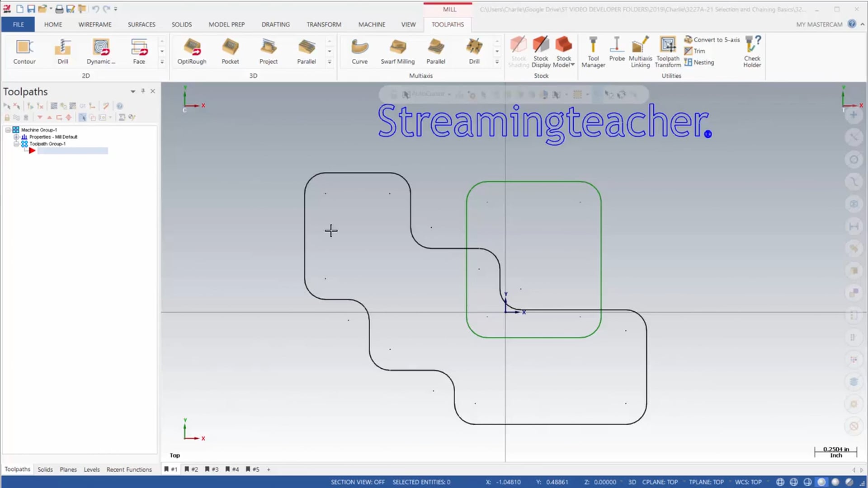Toggle translucency mode in status bar
The height and width of the screenshot is (488, 868).
(849, 482)
